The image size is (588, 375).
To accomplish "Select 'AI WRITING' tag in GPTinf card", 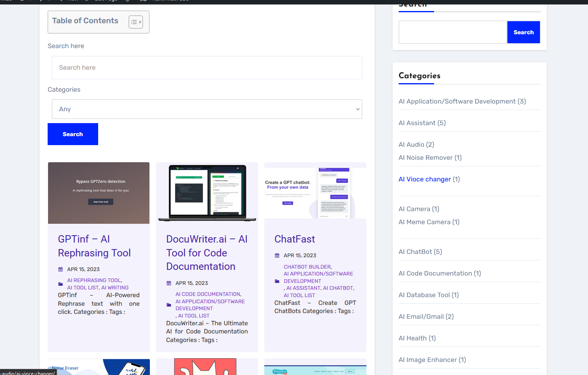I will click(x=115, y=288).
